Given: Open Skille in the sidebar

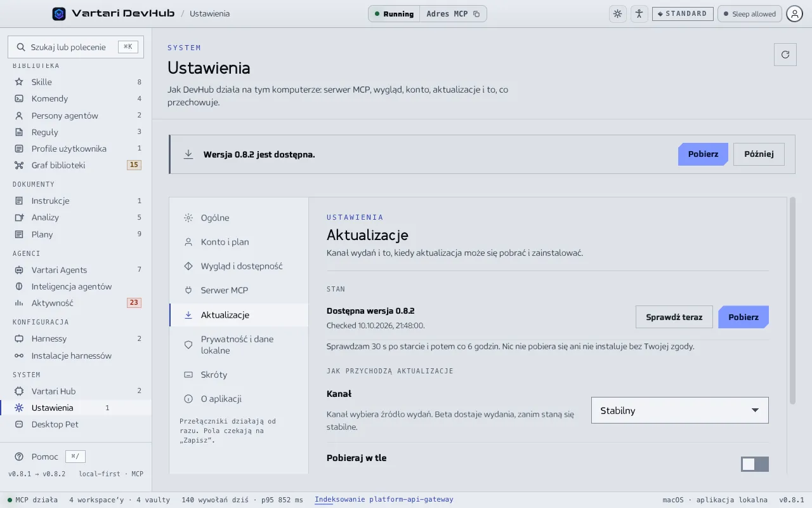Looking at the screenshot, I should (x=76, y=82).
